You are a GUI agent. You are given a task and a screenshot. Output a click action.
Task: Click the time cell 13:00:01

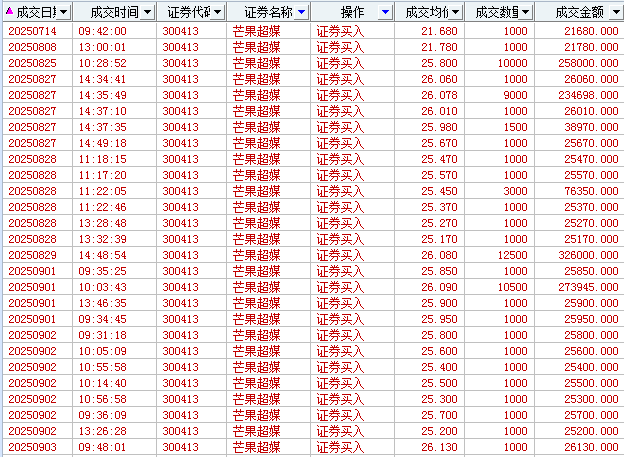[102, 47]
